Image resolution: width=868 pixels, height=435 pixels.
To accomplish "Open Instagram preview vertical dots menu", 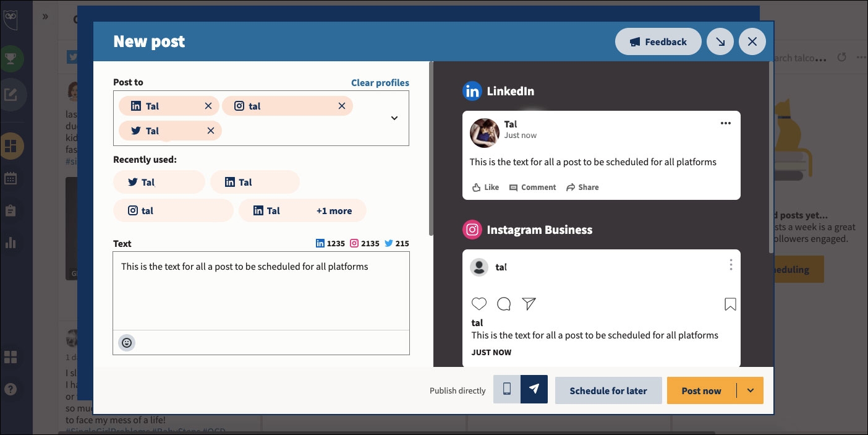I will click(x=731, y=265).
